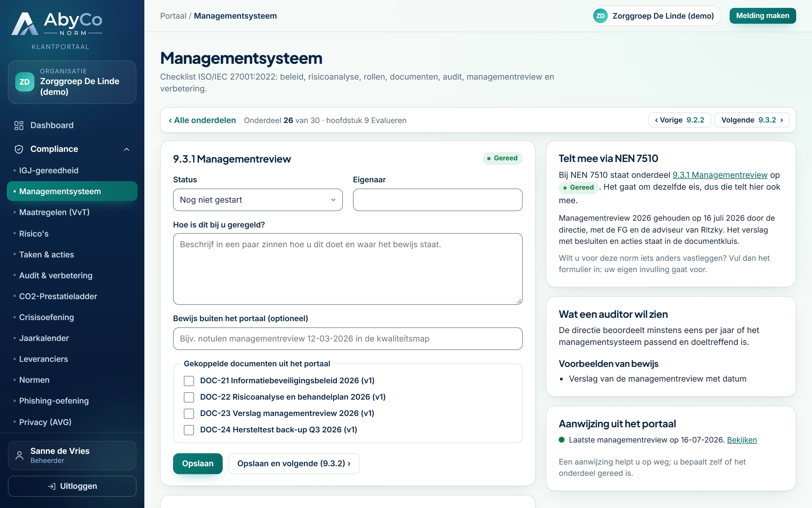Go to Volgende 9.3.2
This screenshot has width=812, height=508.
point(752,120)
